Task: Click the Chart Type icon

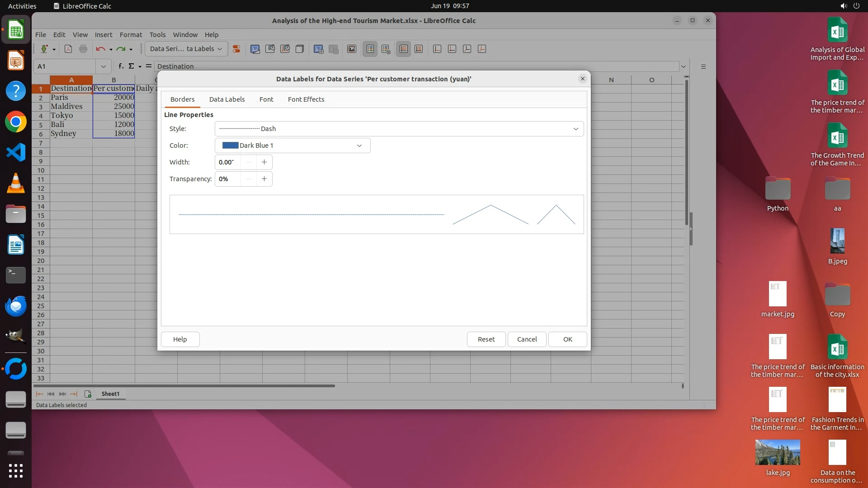Action: tap(255, 49)
